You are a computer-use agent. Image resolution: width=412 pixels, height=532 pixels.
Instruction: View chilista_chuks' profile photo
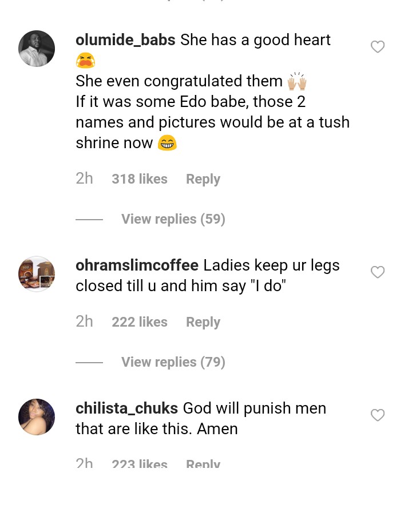pos(37,417)
